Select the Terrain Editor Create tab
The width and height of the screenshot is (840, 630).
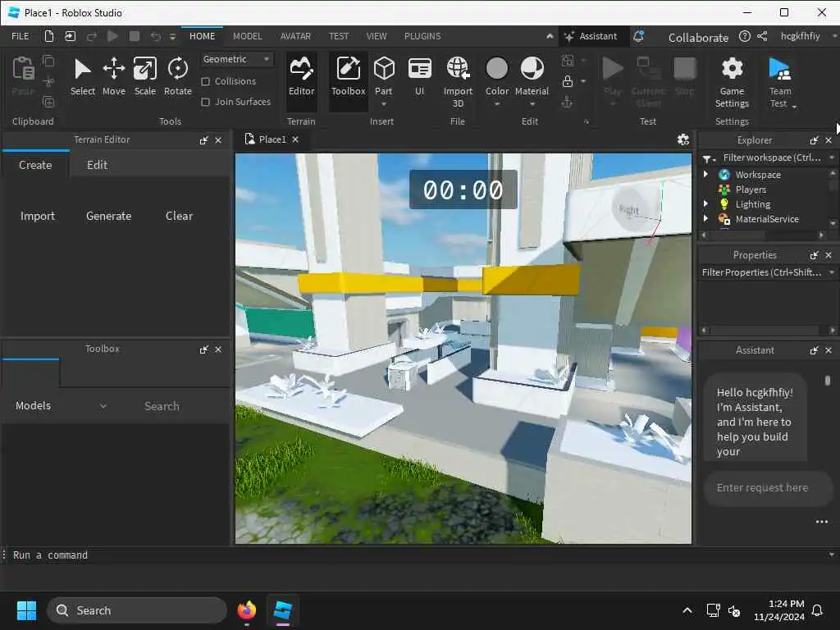click(35, 165)
